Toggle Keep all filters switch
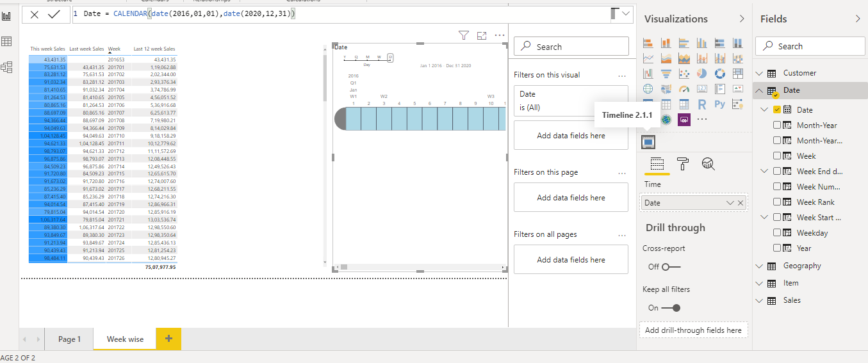Viewport: 868px width, 363px height. [x=671, y=307]
